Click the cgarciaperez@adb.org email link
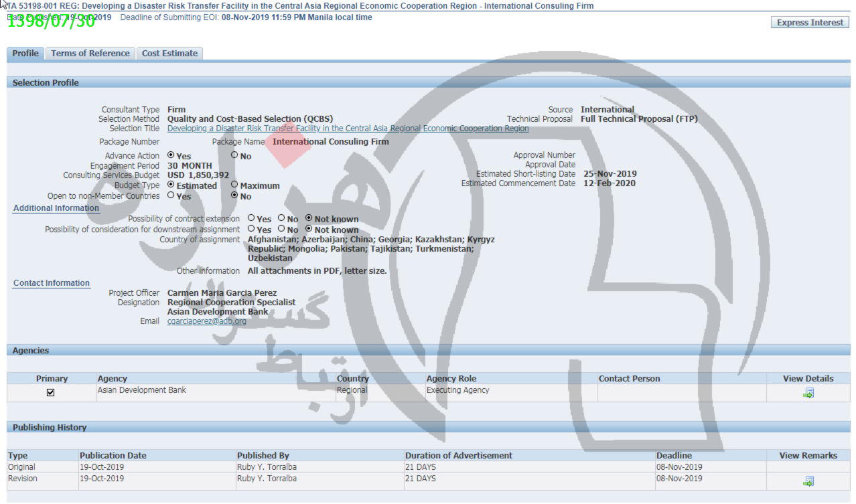Screen dimensions: 856x504 pyautogui.click(x=206, y=321)
